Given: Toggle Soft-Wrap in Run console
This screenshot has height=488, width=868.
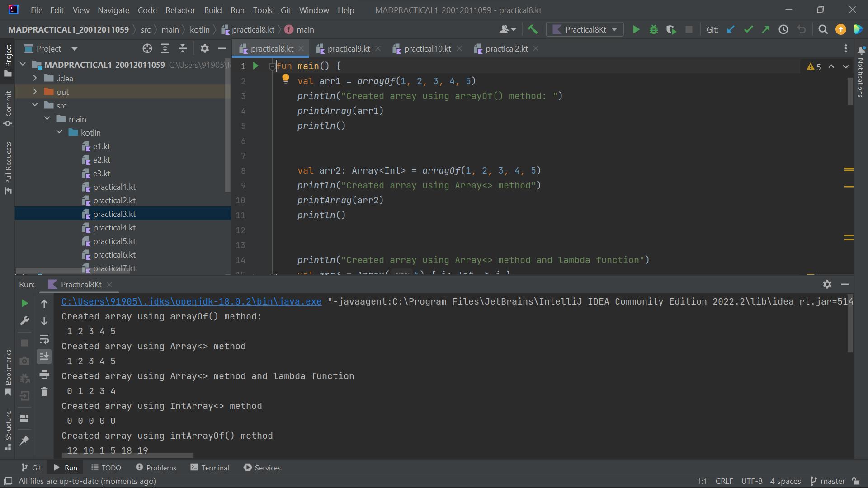Looking at the screenshot, I should (44, 339).
